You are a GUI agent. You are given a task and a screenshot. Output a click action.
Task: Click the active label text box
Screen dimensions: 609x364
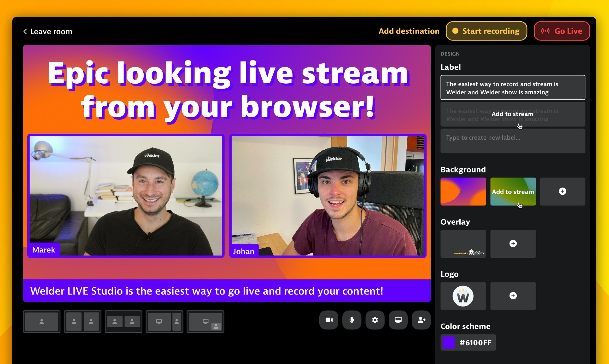513,88
